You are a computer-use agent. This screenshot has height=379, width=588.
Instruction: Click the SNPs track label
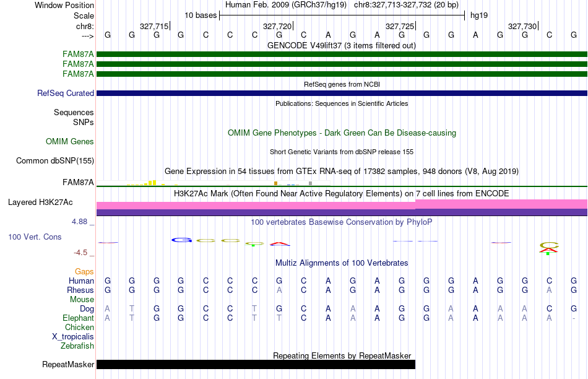(84, 122)
